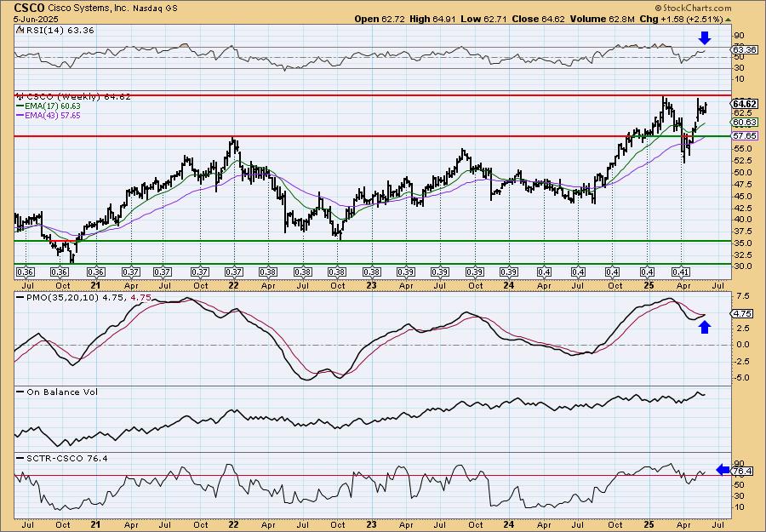Click the -2.5 label on the PMO axis
The width and height of the screenshot is (766, 532).
[x=741, y=361]
